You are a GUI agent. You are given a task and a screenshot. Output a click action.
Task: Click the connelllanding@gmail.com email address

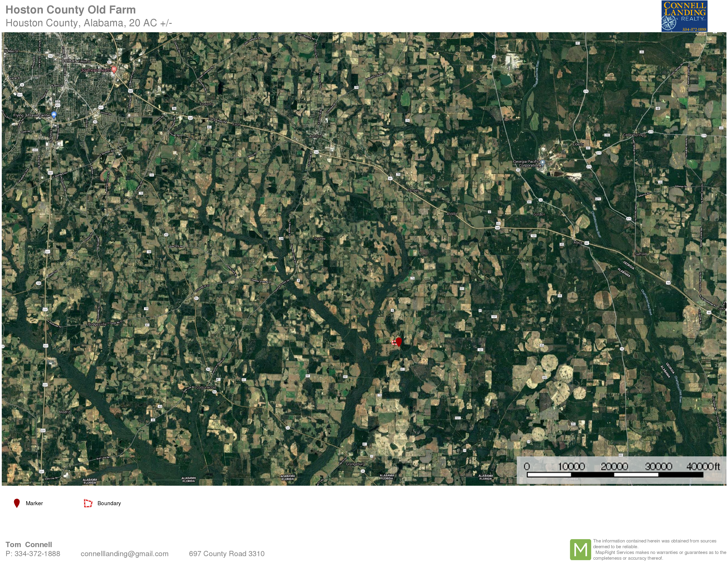point(124,554)
